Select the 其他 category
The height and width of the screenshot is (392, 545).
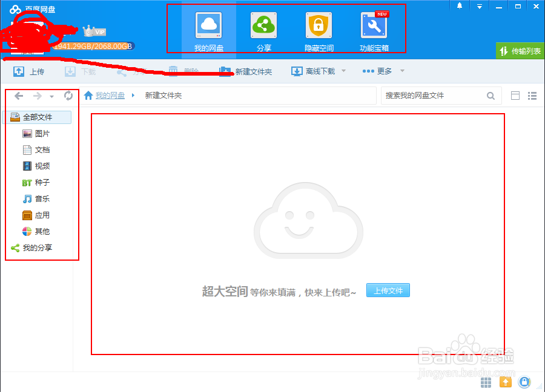(36, 232)
